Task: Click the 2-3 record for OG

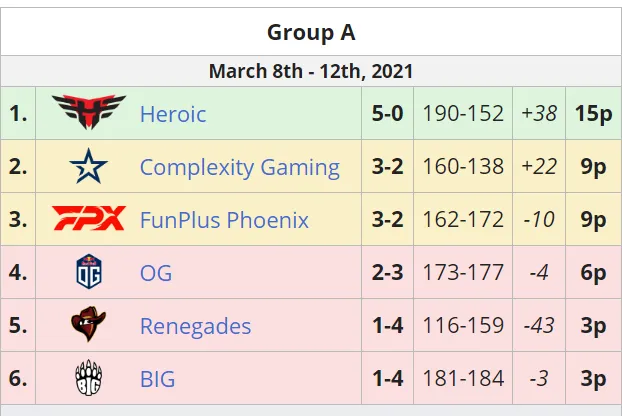Action: (x=388, y=272)
